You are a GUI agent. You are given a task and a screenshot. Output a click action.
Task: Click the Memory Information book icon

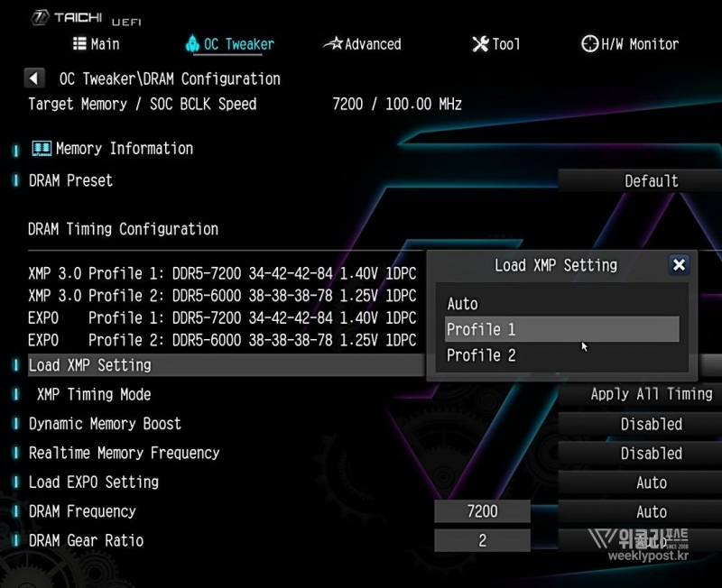[42, 149]
